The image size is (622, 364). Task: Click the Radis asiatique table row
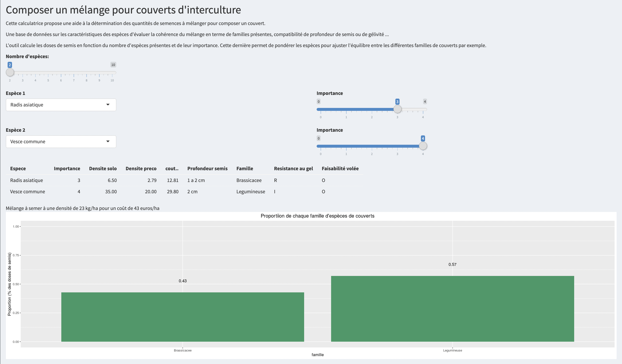click(26, 180)
